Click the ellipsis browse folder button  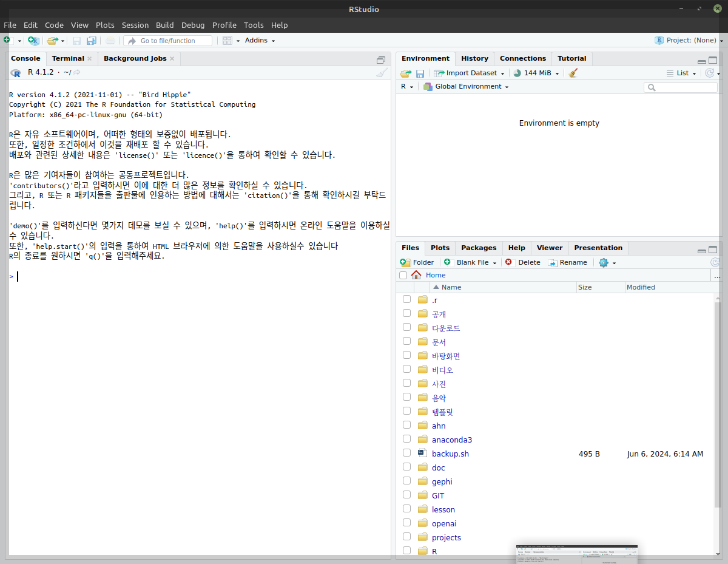point(718,275)
